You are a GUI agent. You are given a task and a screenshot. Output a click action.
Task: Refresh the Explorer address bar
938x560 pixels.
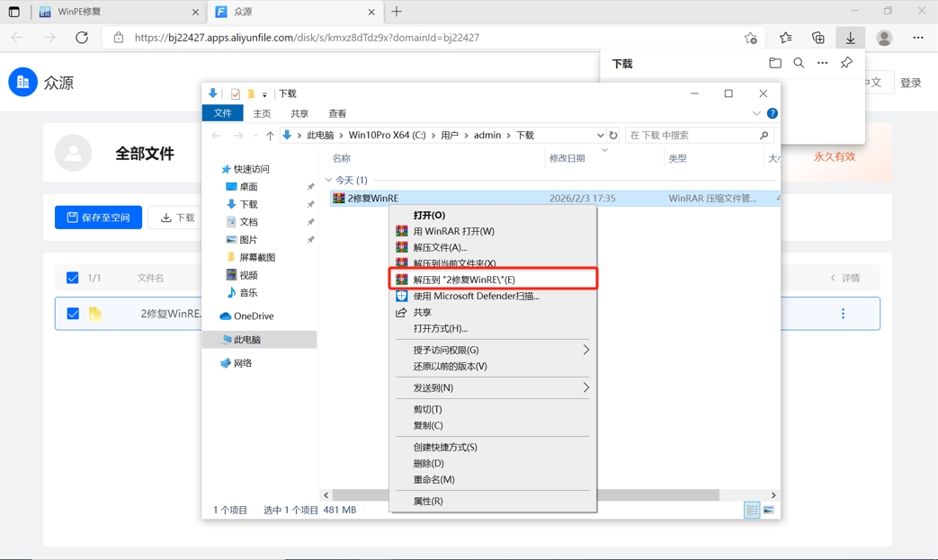click(x=613, y=136)
